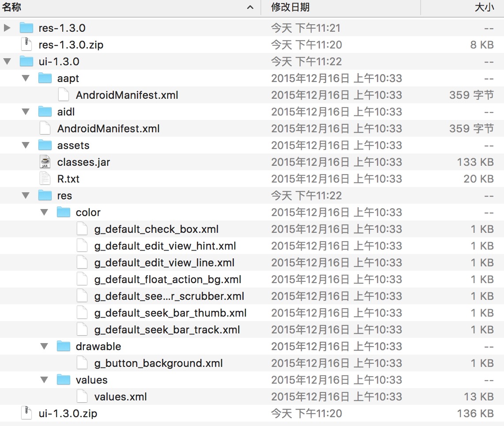Collapse the assets folder triangle
Screen dimensions: 504x426
pos(26,145)
